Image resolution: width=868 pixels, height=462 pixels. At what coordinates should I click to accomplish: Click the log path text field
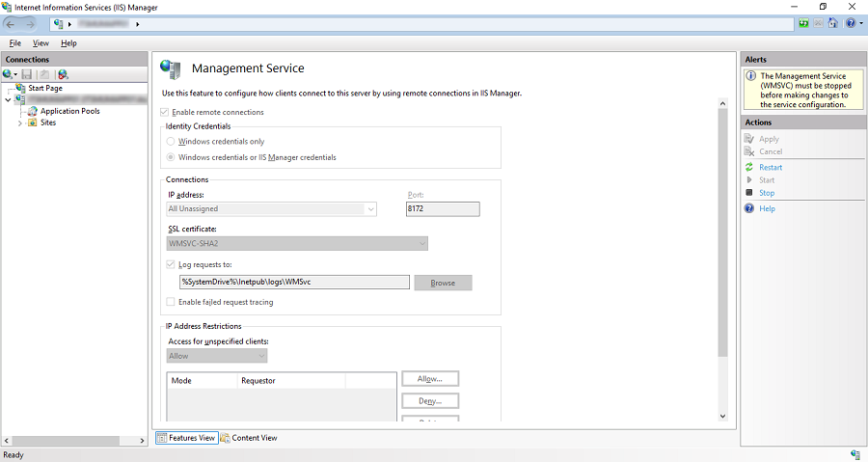294,283
